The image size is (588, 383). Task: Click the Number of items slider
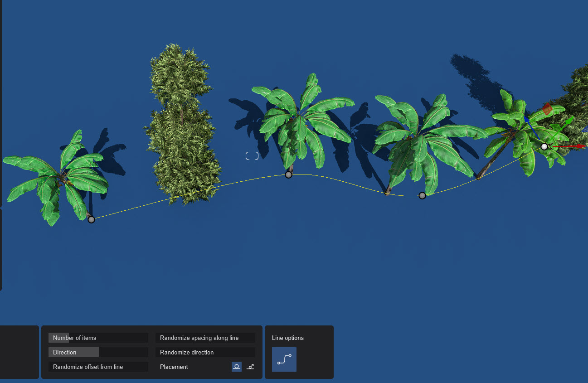[98, 338]
